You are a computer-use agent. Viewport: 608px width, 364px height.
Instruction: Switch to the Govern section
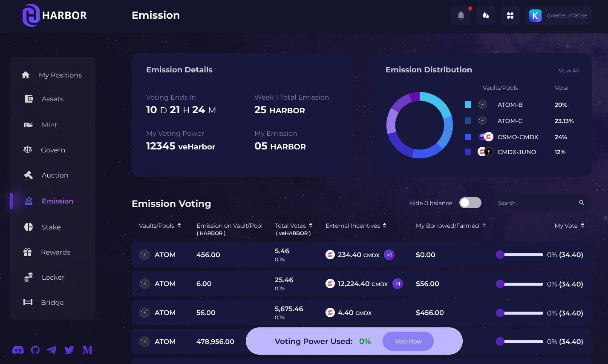click(28, 150)
